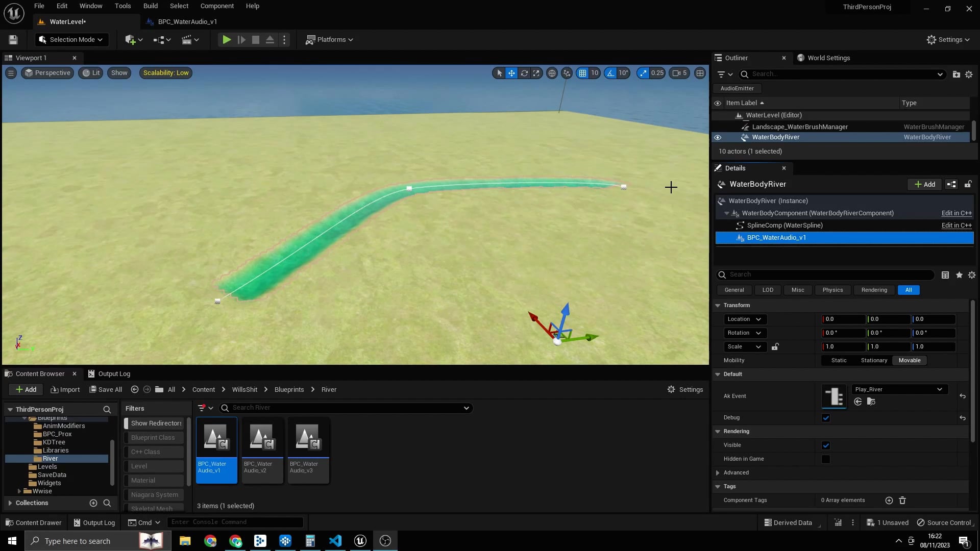
Task: Toggle world/local transform space globe icon
Action: pos(552,73)
